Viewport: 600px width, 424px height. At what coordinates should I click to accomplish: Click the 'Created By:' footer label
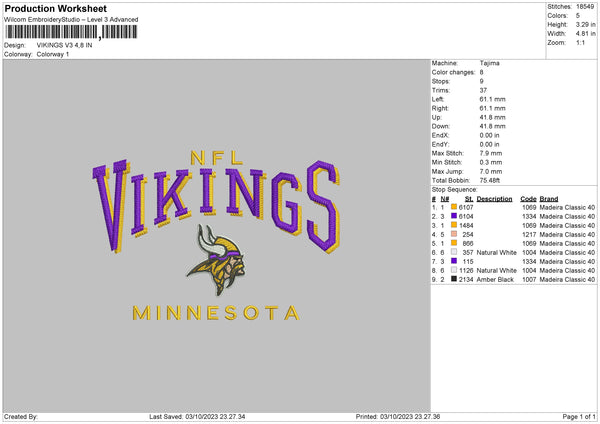point(21,416)
